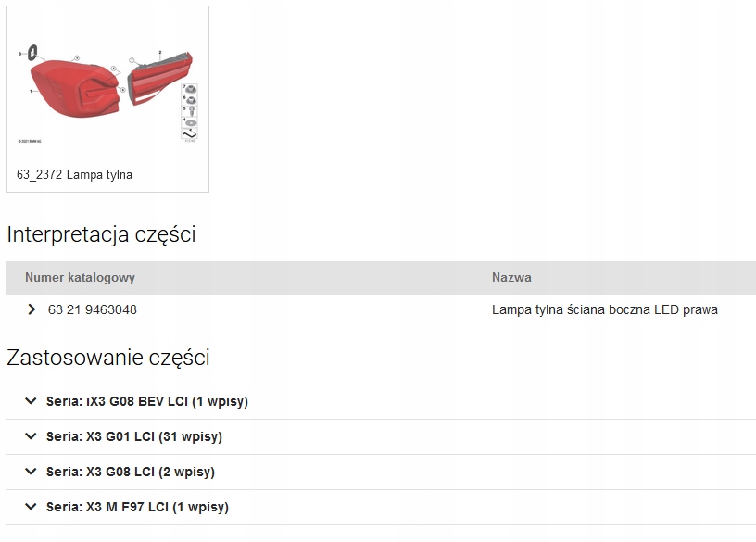Click 'Lampa tylna ściana boczna LED prawa' name

(x=604, y=309)
